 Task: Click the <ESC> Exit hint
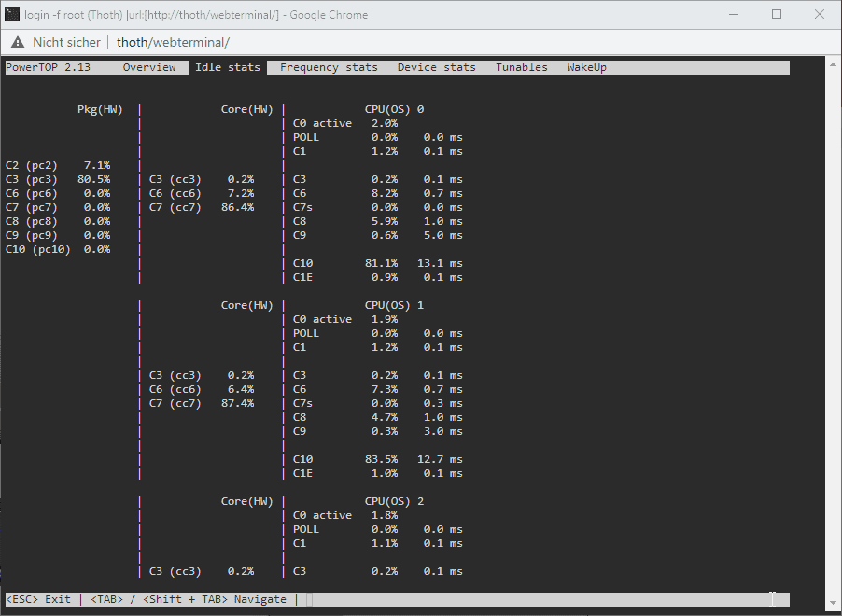click(38, 599)
